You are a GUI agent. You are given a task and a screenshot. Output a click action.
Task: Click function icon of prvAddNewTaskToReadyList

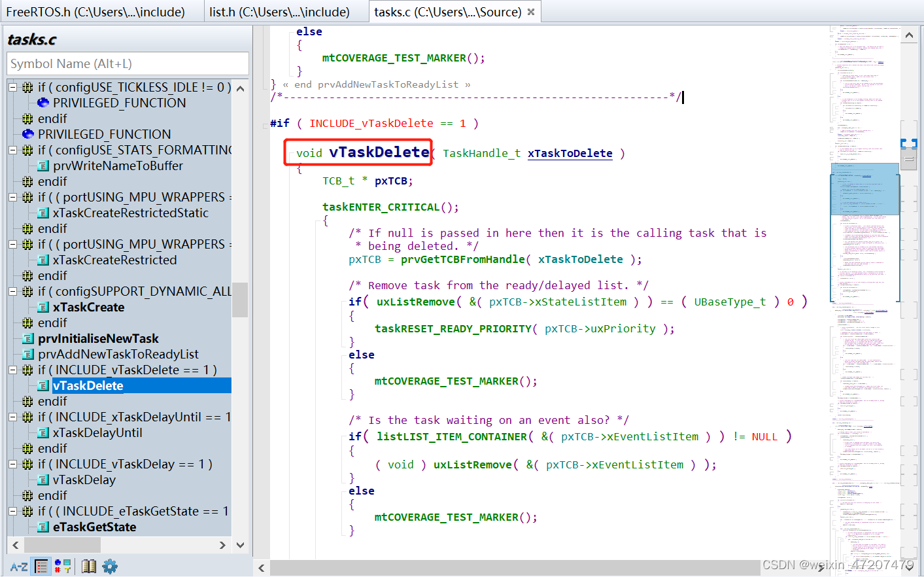(28, 354)
